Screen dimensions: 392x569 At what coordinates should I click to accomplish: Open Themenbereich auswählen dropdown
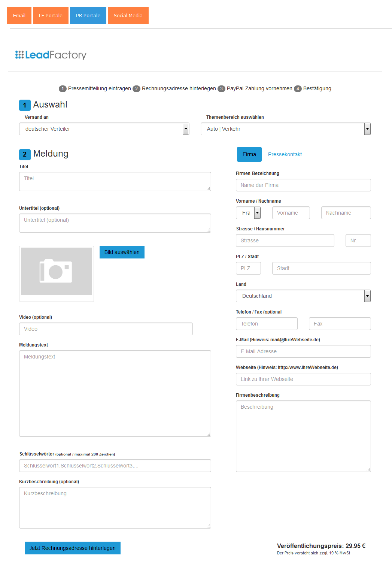point(286,129)
